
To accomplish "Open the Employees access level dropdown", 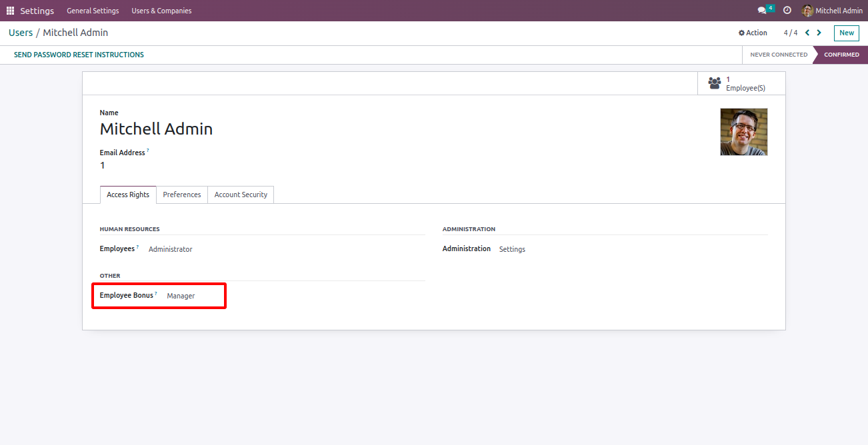I will 171,249.
